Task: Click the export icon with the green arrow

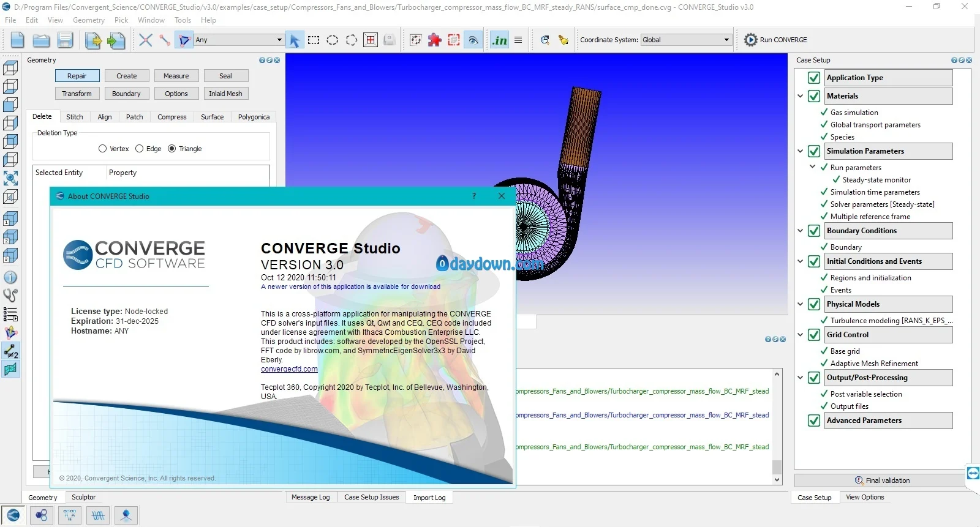Action: (x=116, y=40)
